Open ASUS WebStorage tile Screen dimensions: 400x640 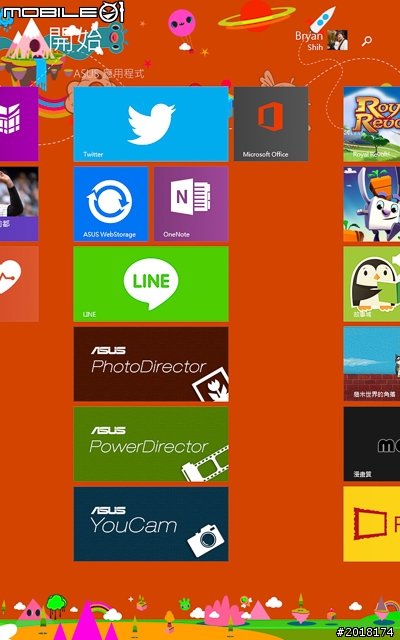[111, 204]
